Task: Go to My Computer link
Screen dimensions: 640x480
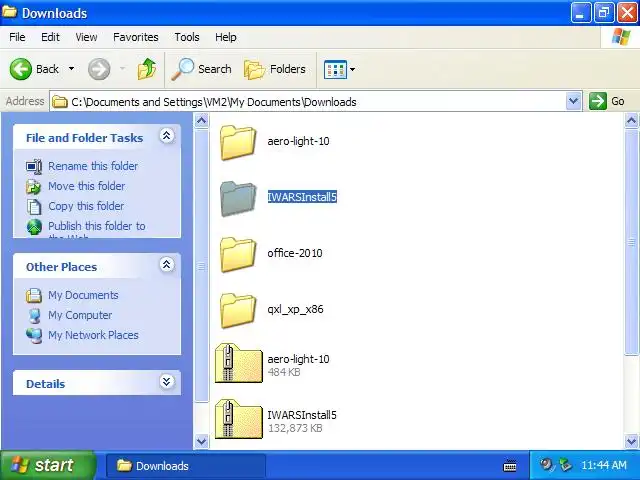Action: [x=80, y=315]
